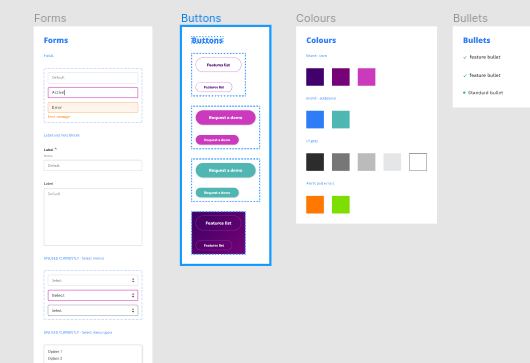Open the dark-bordered bottom Select dropdown
This screenshot has height=363, width=530.
click(x=93, y=310)
